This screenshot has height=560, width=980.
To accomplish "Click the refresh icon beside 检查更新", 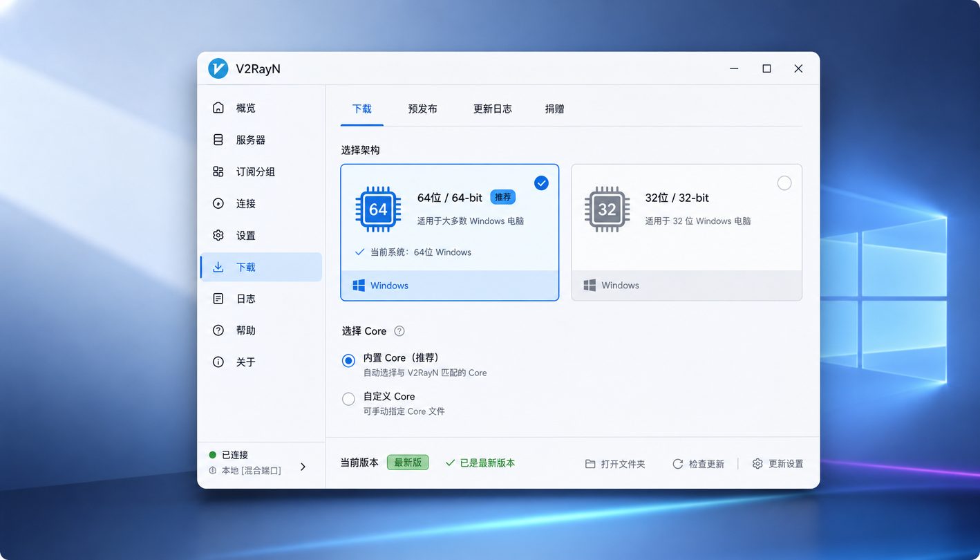I will (678, 464).
